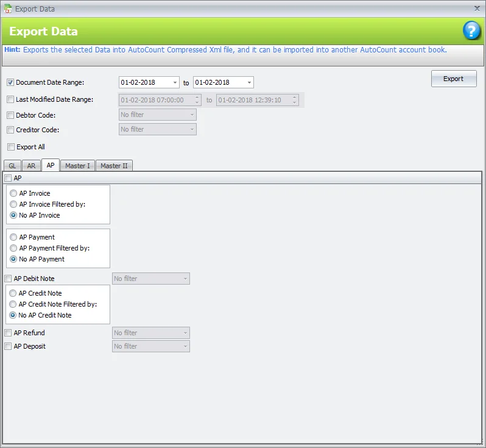Choose the AP Credit Note radio option

coord(13,293)
